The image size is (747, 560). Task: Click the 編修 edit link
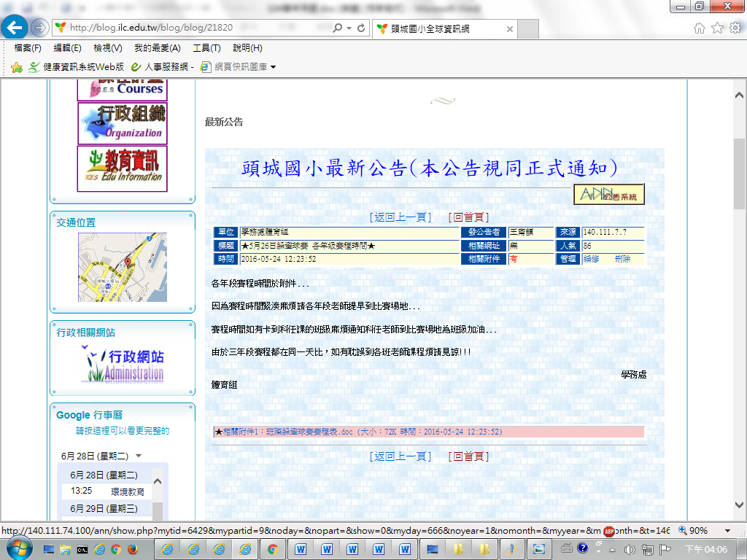point(591,259)
